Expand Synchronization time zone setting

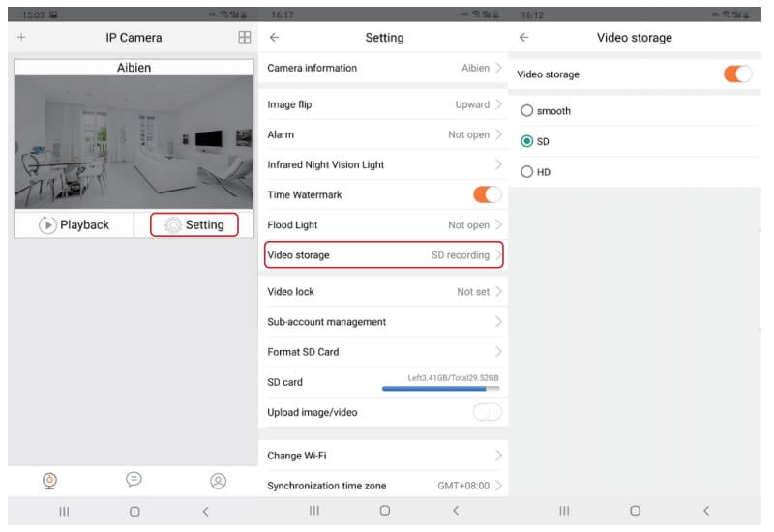pos(384,486)
